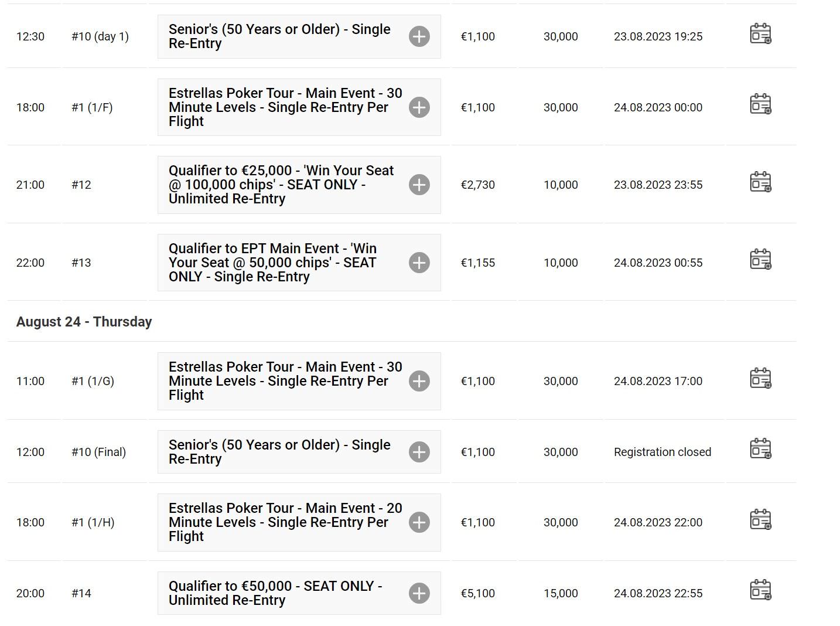
Task: Expand Qualifier to €25,000 details plus icon
Action: (419, 185)
